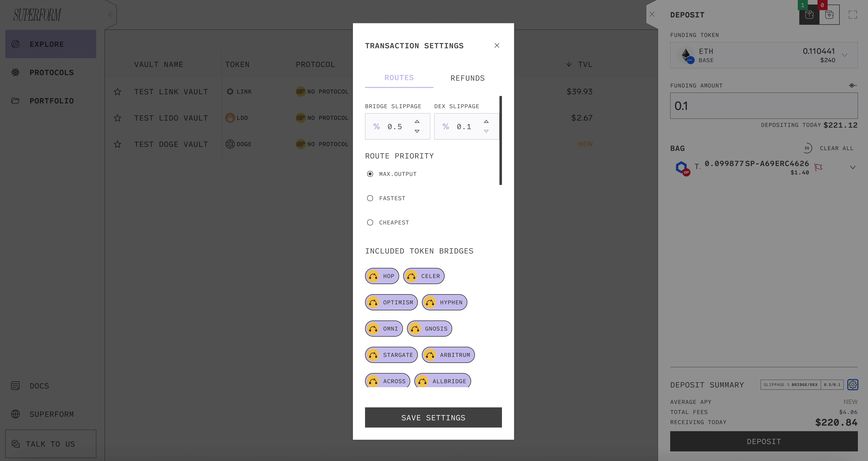Collapse the sidebar with arrow icon
This screenshot has width=868, height=461.
point(111,15)
